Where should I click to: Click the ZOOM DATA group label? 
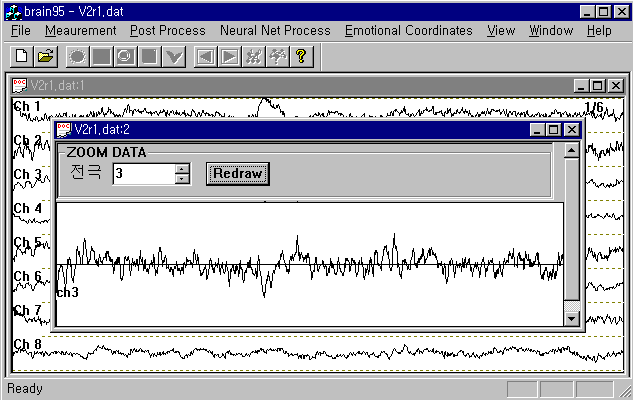coord(106,152)
